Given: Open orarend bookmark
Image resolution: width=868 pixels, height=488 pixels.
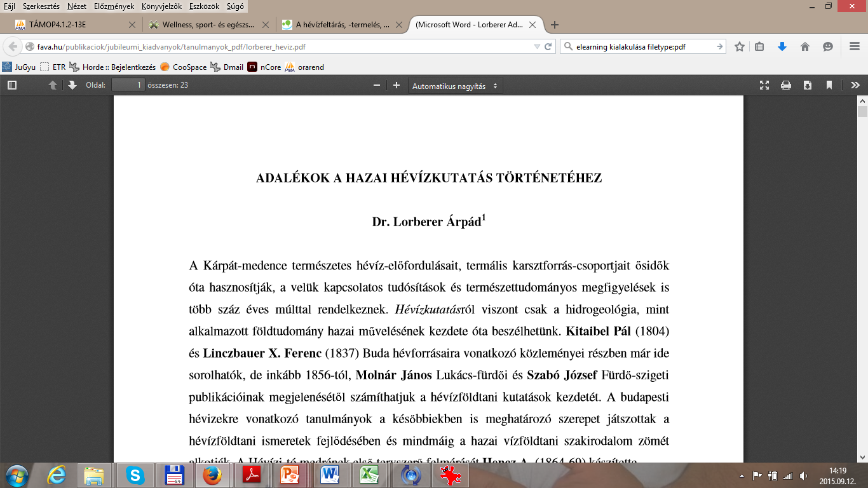Looking at the screenshot, I should click(304, 67).
